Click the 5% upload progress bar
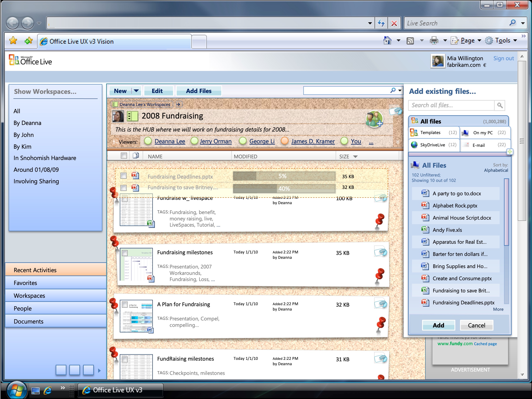532x399 pixels. pos(284,176)
